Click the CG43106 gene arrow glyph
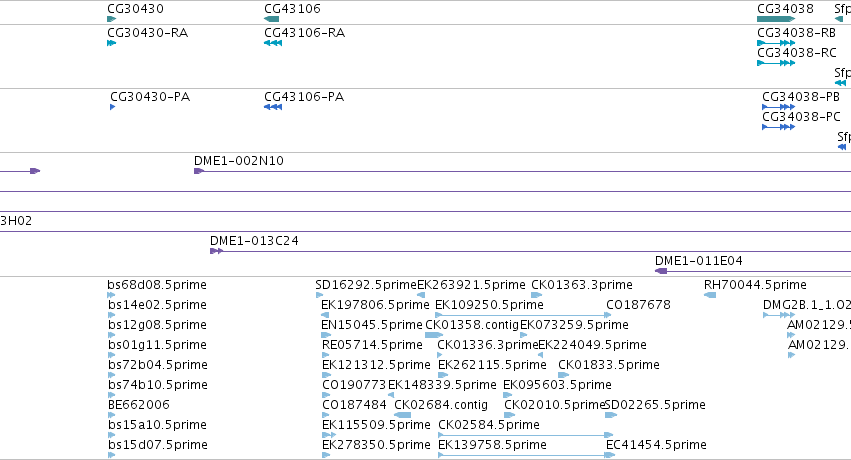The width and height of the screenshot is (851, 460). tap(271, 19)
